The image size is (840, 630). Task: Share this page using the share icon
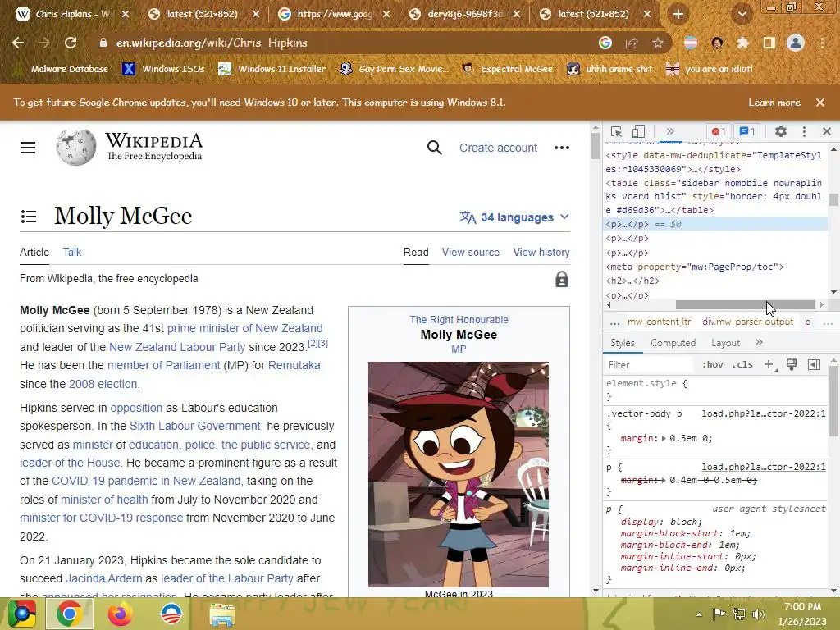(632, 43)
